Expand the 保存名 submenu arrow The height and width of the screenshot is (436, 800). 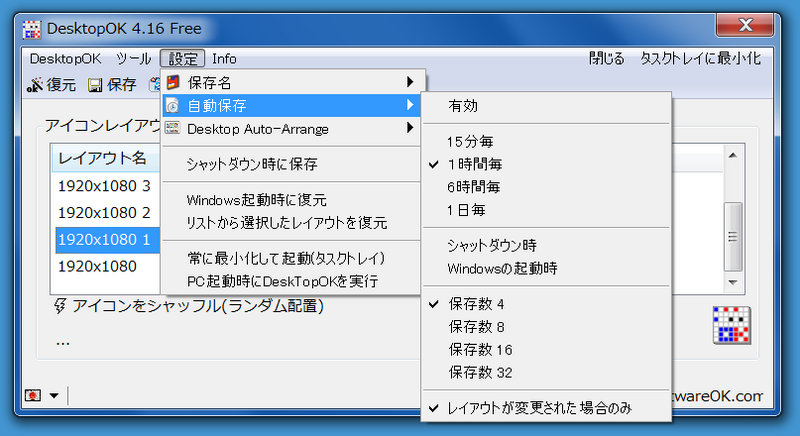point(410,82)
